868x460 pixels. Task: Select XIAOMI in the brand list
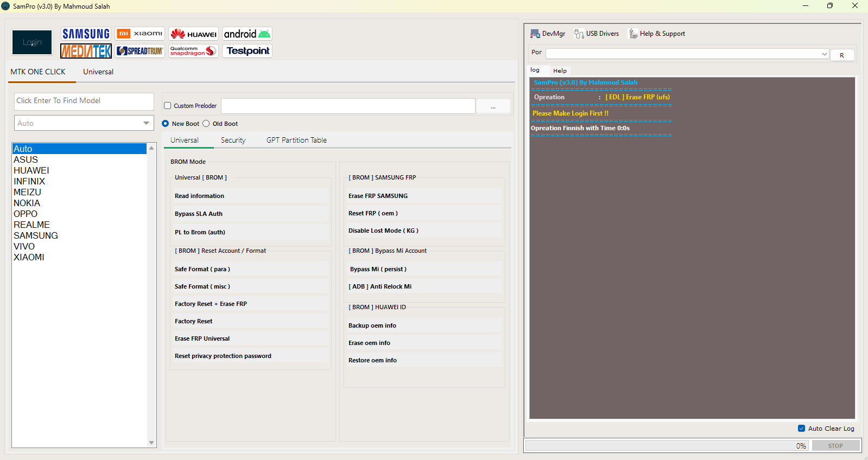point(79,257)
